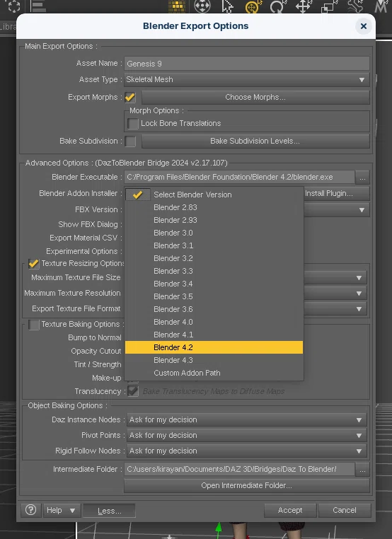Select Blender 3.1 from the list

pyautogui.click(x=214, y=245)
